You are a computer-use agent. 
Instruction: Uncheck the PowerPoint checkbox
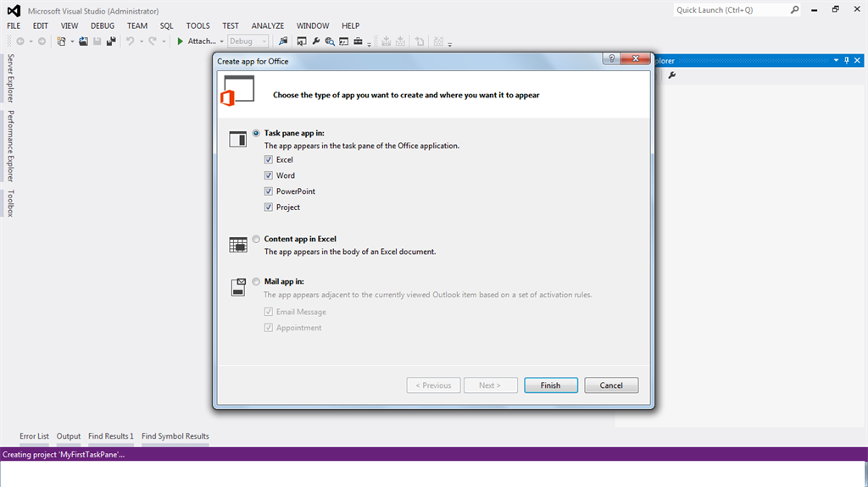coord(269,191)
